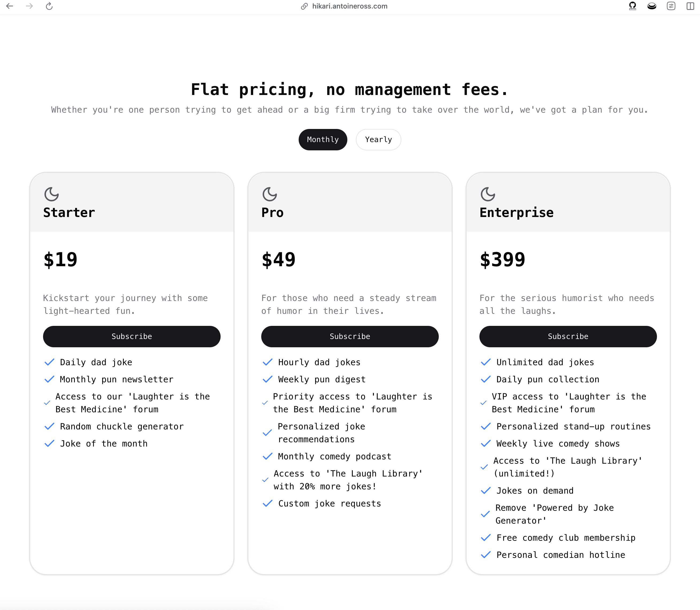Subscribe to the Pro plan

tap(350, 336)
